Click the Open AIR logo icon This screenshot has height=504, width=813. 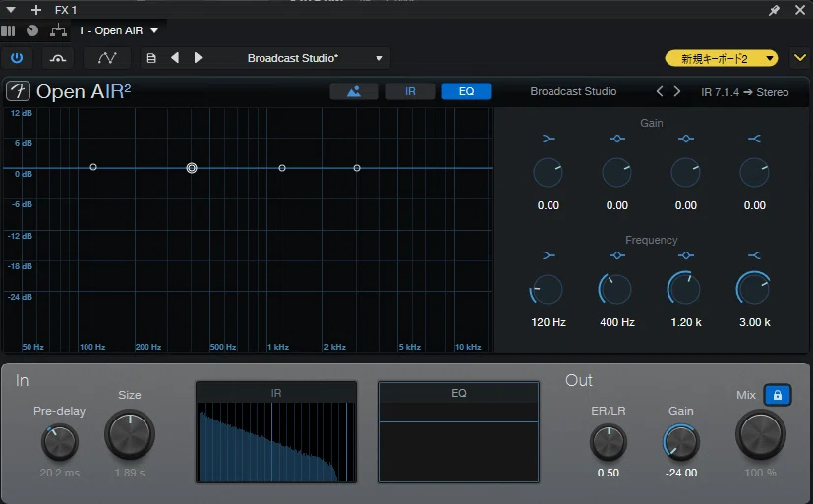click(x=18, y=91)
